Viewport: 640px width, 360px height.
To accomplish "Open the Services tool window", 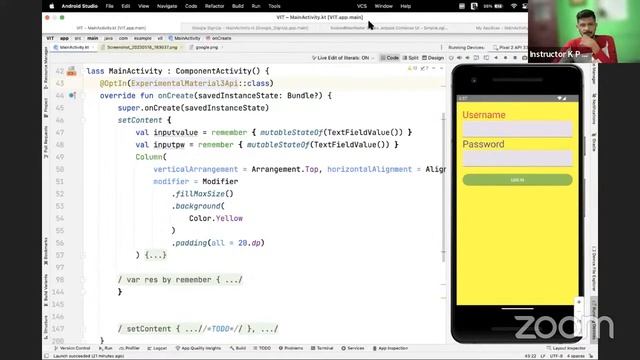I will pyautogui.click(x=353, y=348).
